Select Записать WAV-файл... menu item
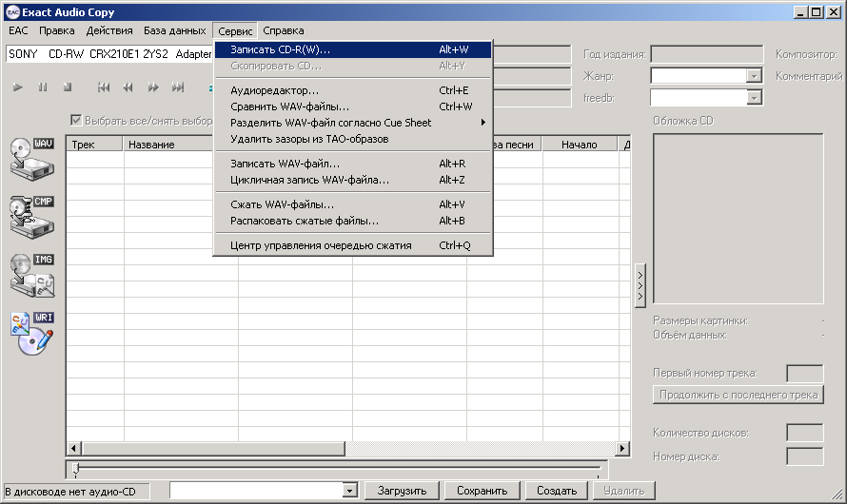The width and height of the screenshot is (847, 504). click(353, 164)
